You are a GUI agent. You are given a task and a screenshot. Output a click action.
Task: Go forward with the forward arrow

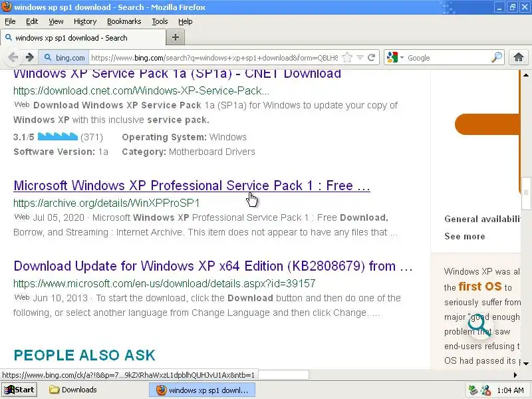click(30, 57)
